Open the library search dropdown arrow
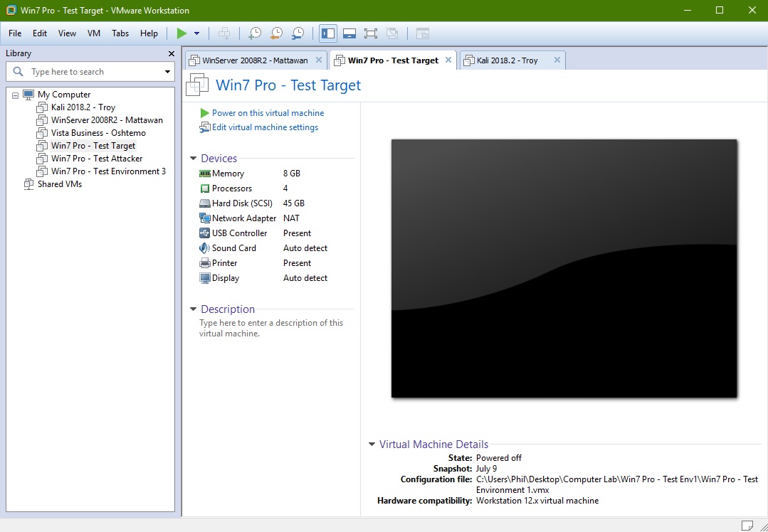This screenshot has height=532, width=768. 167,72
